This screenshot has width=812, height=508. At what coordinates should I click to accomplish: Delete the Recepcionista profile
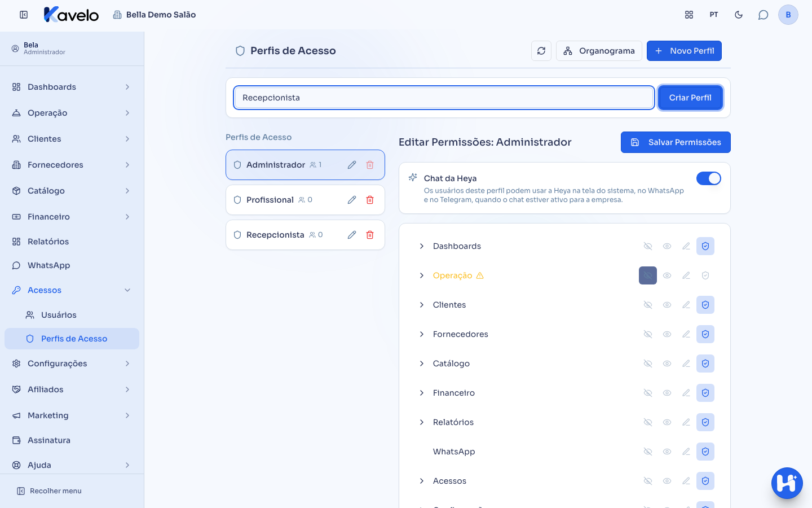click(x=370, y=235)
